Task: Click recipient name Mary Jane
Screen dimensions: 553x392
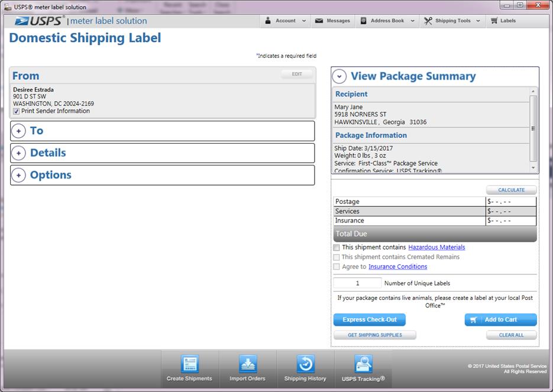Action: pos(348,107)
